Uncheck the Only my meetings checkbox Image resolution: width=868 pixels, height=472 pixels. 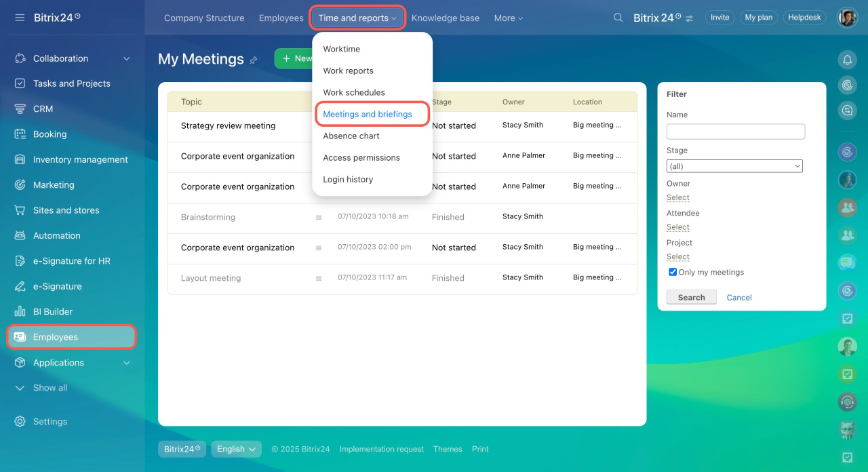673,272
